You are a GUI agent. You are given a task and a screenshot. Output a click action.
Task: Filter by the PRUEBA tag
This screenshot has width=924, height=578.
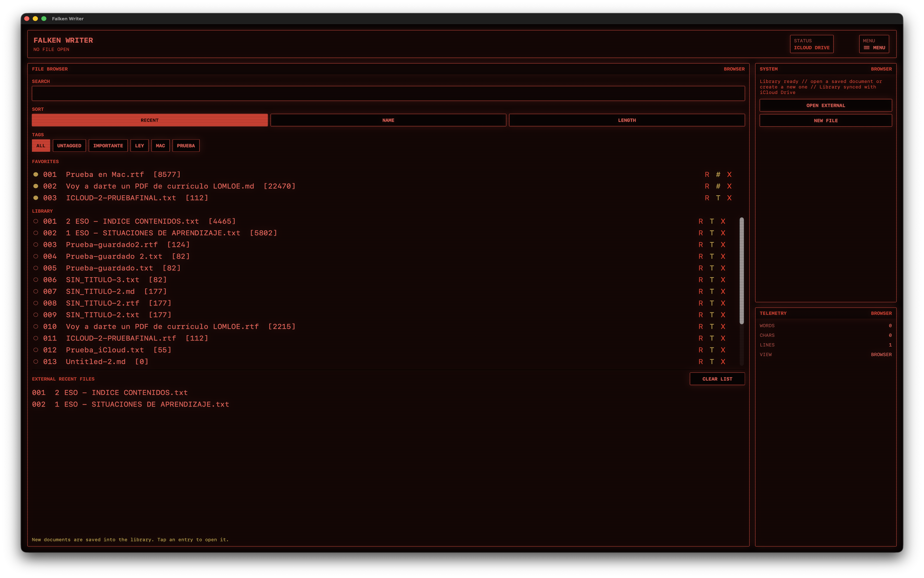tap(185, 146)
